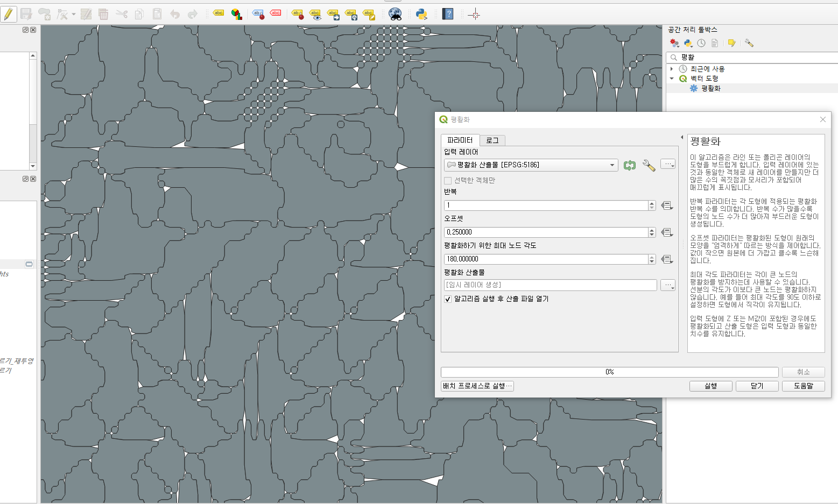Image resolution: width=838 pixels, height=504 pixels.
Task: Select the Rotate Label tool
Action: point(351,14)
